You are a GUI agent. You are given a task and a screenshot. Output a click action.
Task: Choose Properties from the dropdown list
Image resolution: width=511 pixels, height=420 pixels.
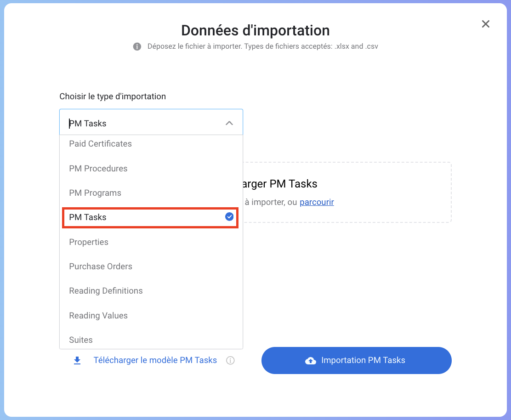89,242
